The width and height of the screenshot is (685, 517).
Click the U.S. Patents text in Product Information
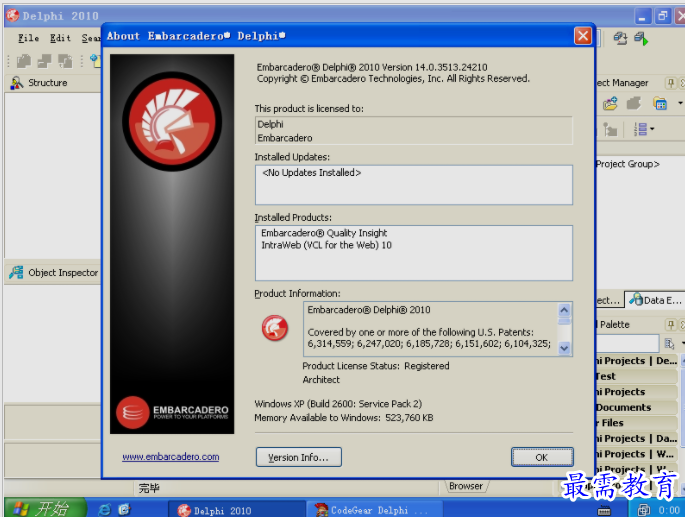[429, 338]
